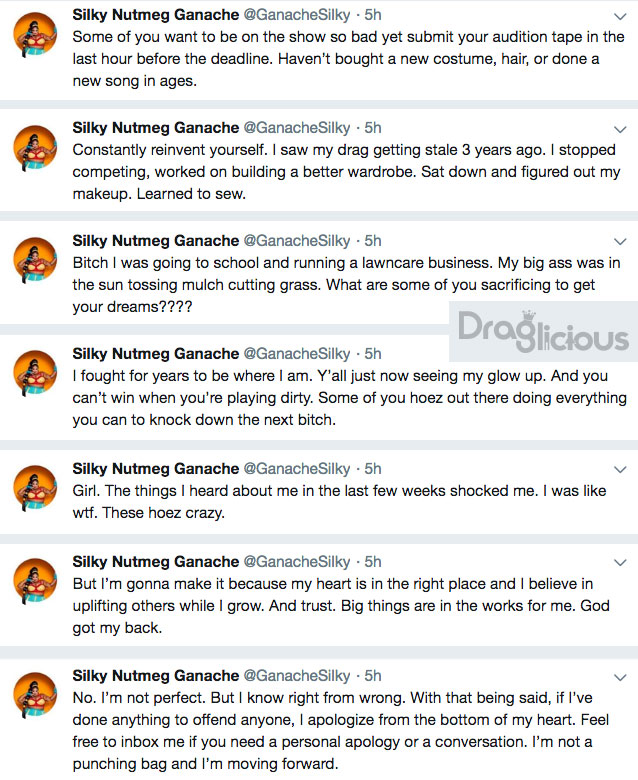
Task: Open avatar of the lawncare business tweet
Action: [35, 260]
